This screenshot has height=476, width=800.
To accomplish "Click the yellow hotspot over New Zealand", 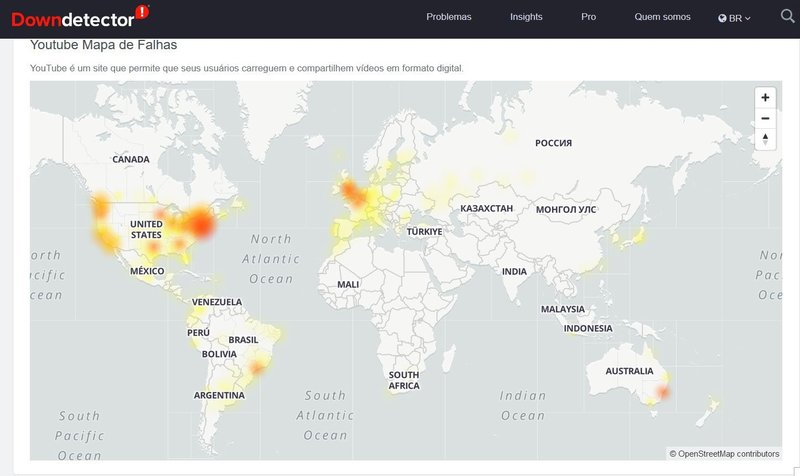I will coord(712,406).
